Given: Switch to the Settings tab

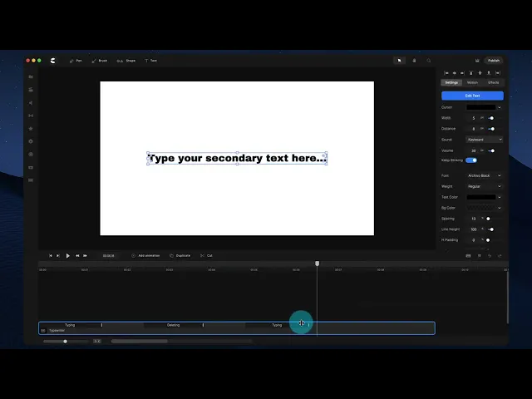Looking at the screenshot, I should [451, 82].
